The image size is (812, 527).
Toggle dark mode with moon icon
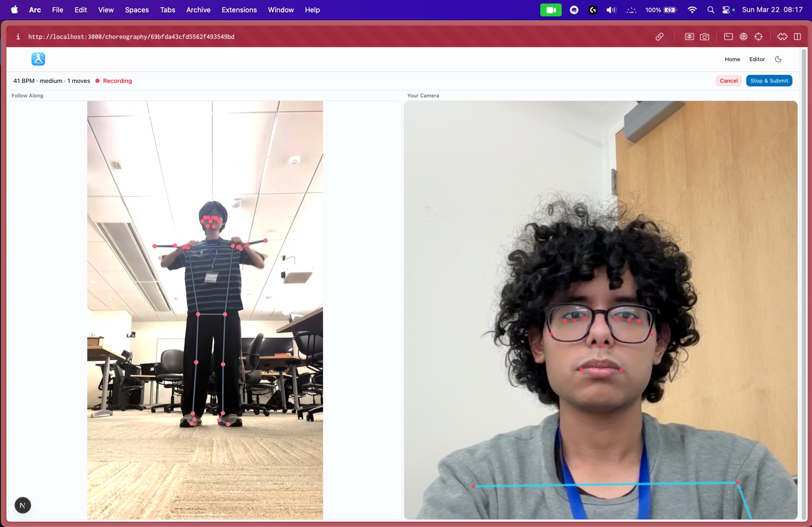pos(778,59)
